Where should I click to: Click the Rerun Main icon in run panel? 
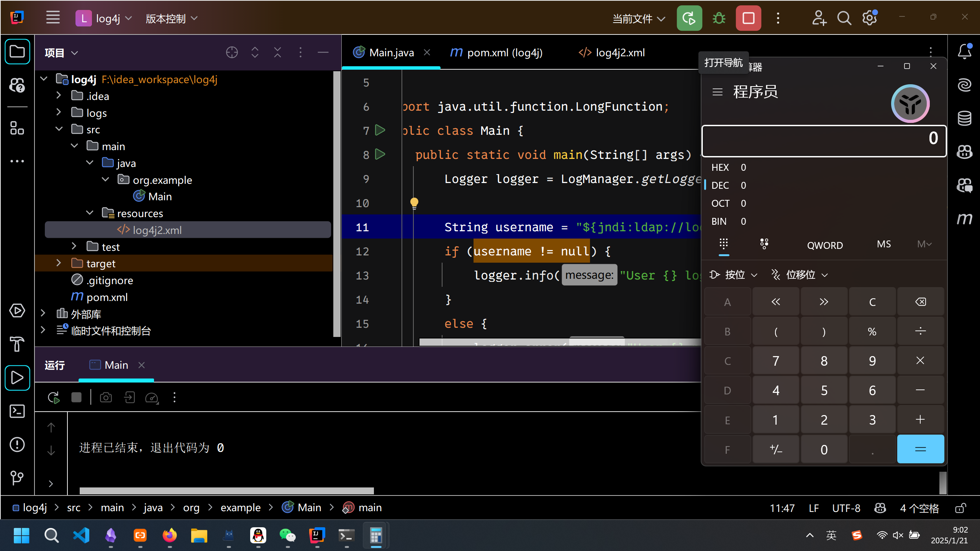(x=54, y=397)
